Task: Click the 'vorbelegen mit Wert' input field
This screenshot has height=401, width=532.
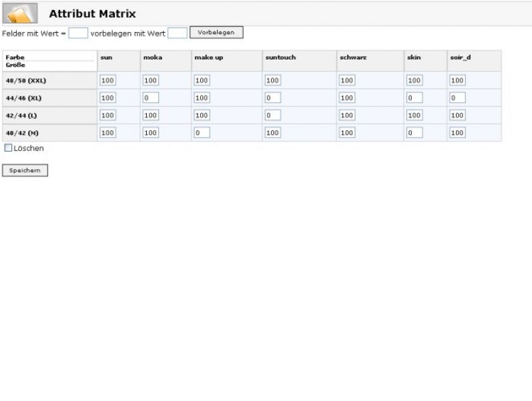Action: pos(177,33)
